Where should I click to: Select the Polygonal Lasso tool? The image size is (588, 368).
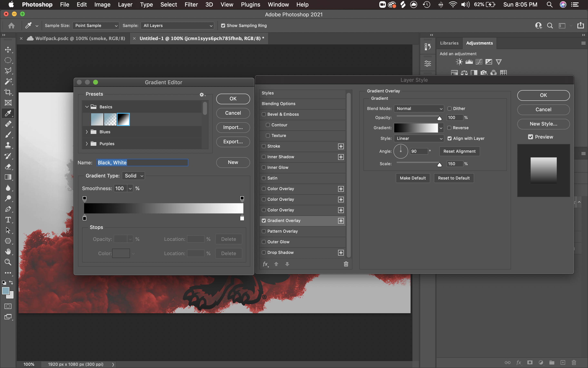tap(8, 71)
